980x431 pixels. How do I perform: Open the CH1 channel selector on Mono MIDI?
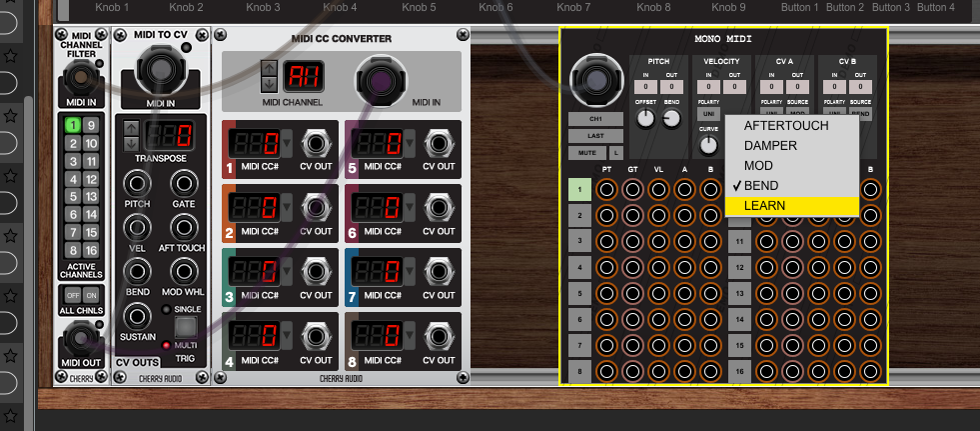595,119
